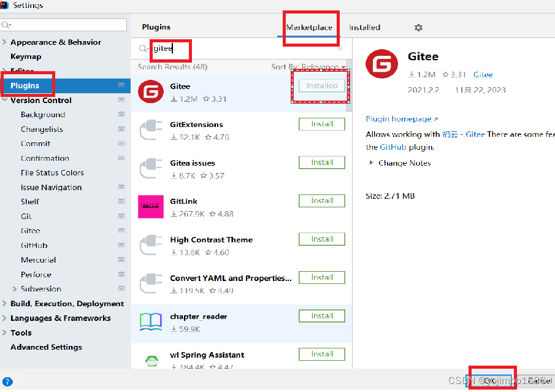Click the project-level icon beside GitHub
Image resolution: width=555 pixels, height=392 pixels.
121,245
